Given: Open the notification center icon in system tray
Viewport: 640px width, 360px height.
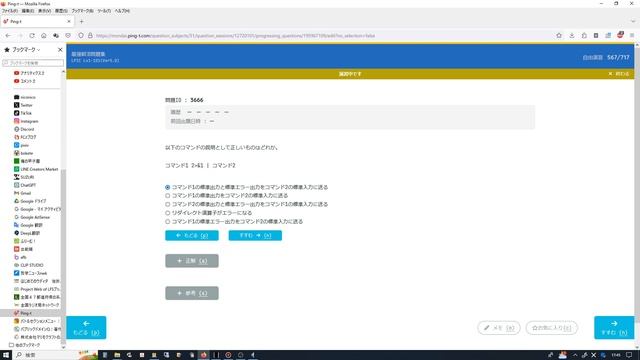Looking at the screenshot, I should pyautogui.click(x=629, y=355).
